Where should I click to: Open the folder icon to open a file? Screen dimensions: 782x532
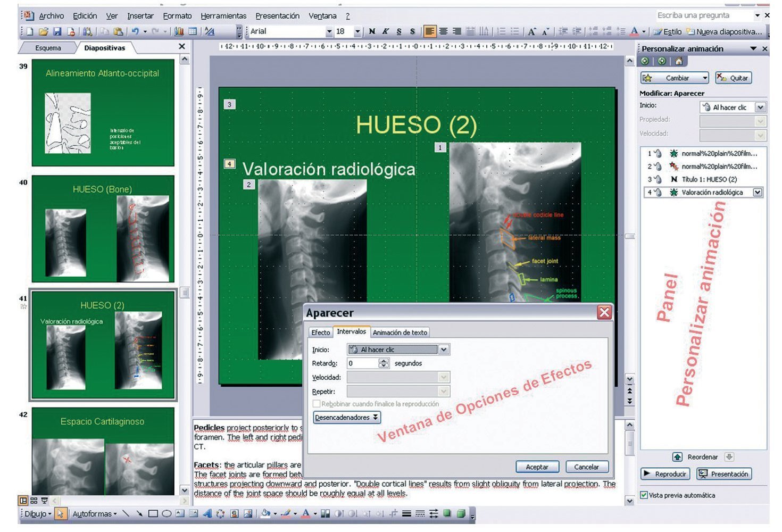click(44, 32)
